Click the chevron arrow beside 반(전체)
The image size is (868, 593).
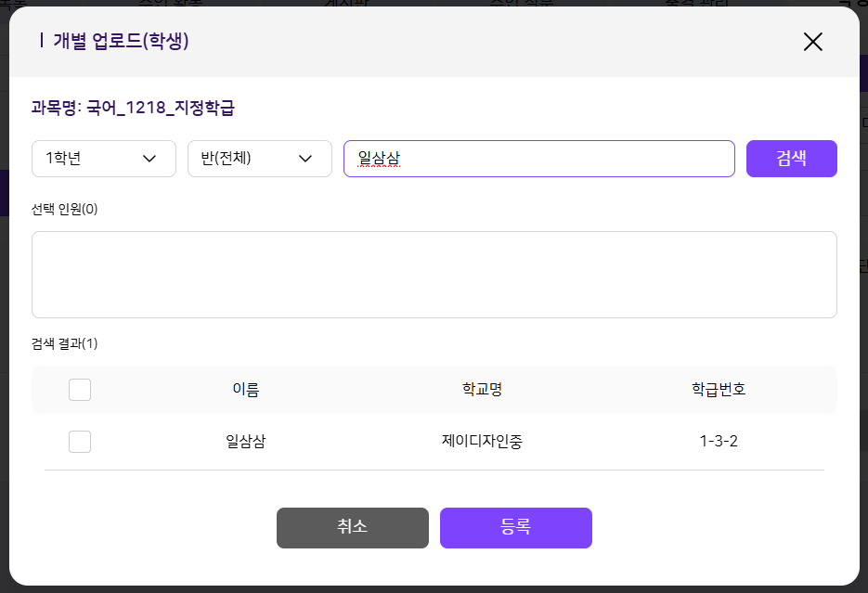305,159
